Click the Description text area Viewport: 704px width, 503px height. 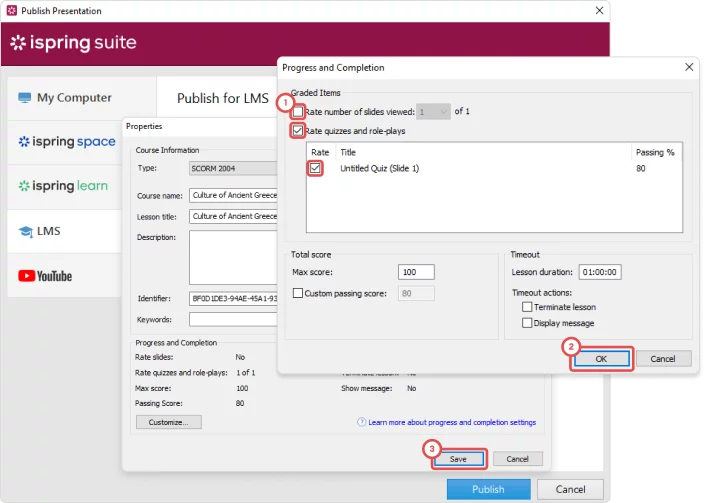pos(233,258)
